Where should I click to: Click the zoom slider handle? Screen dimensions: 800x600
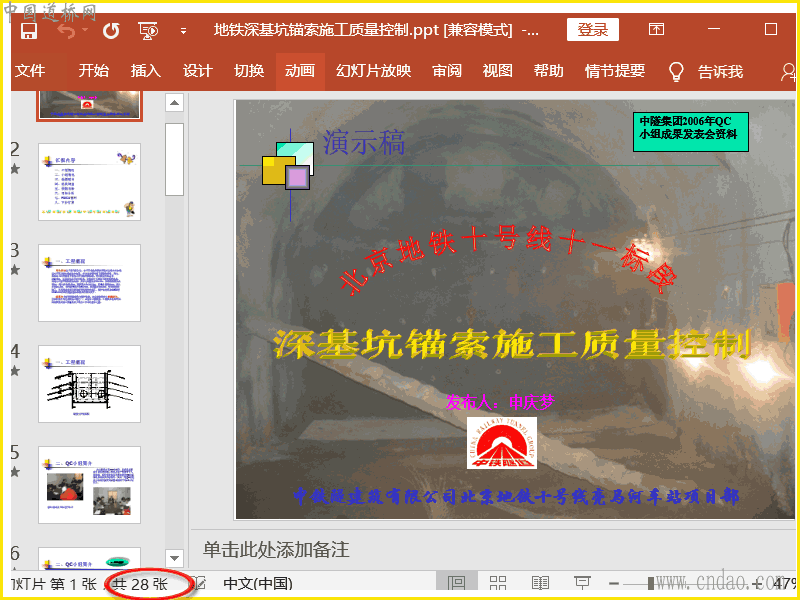651,584
